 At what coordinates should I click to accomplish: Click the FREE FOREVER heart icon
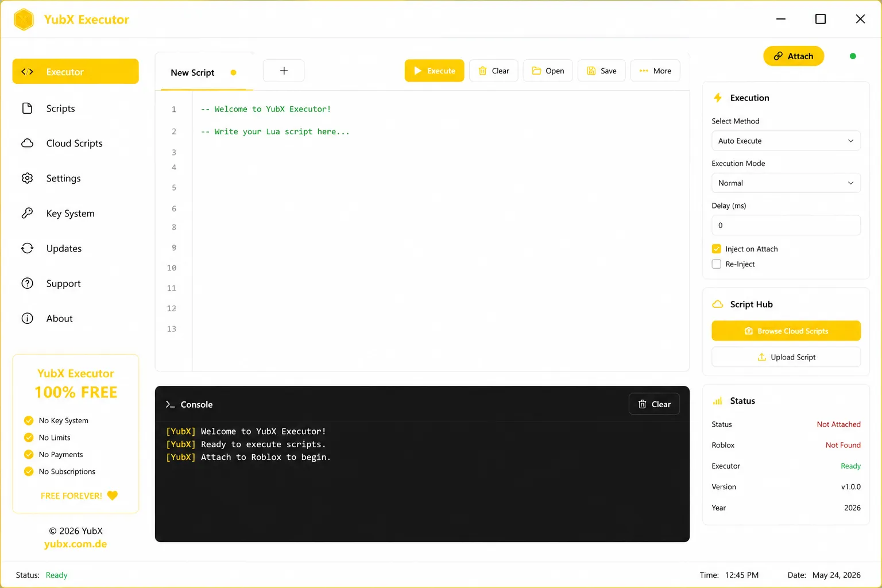coord(113,496)
